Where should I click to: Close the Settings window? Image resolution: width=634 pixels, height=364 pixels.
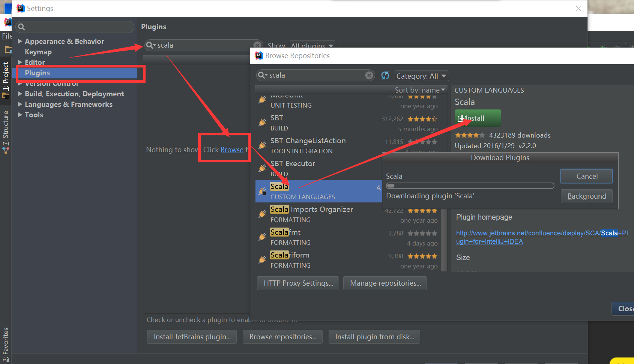[x=578, y=8]
